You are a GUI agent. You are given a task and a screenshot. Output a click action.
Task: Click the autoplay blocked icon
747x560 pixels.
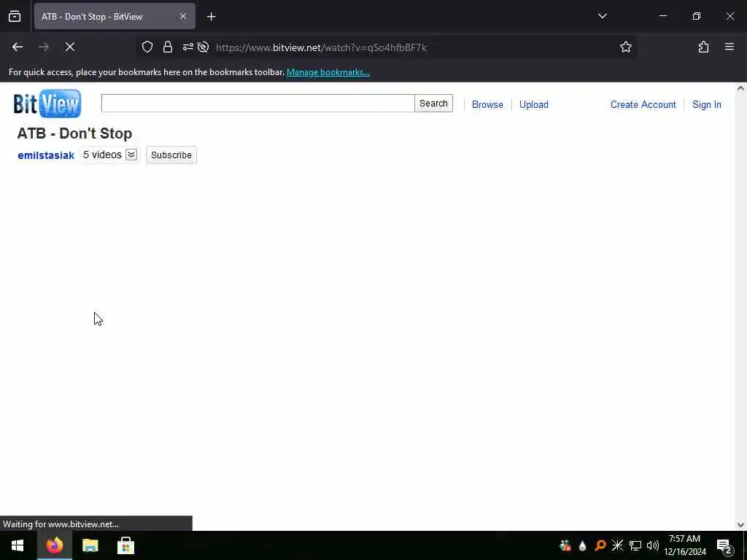204,47
